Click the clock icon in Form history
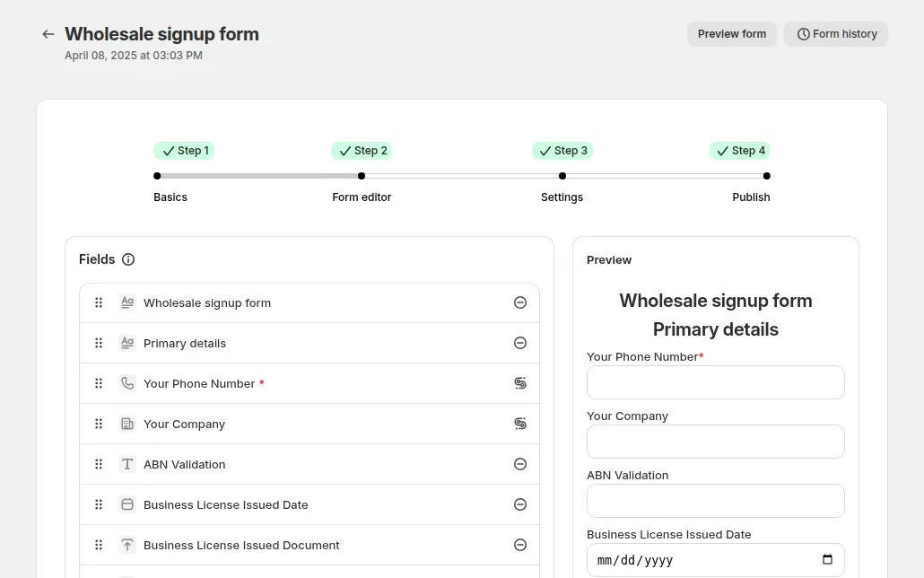 tap(803, 34)
